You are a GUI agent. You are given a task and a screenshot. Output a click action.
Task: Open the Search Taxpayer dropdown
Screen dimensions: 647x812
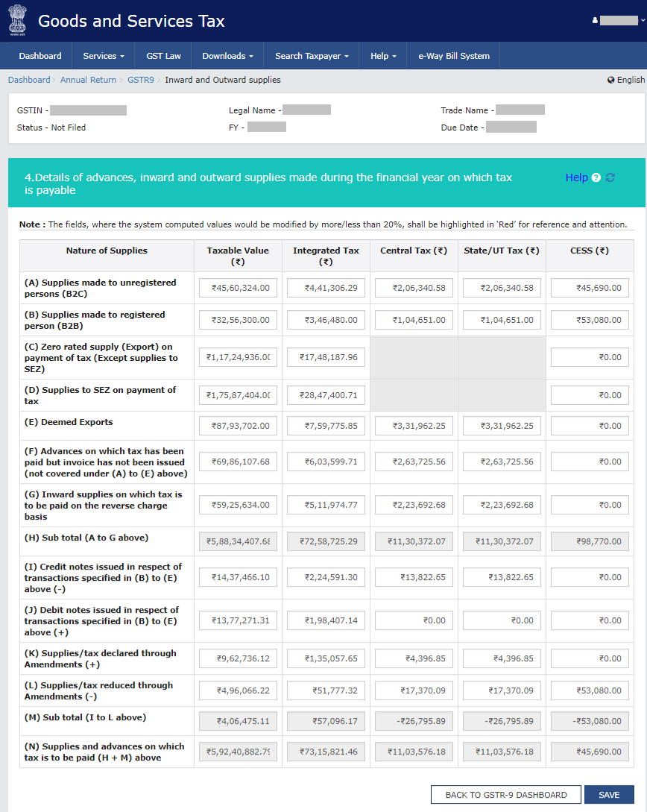(312, 56)
